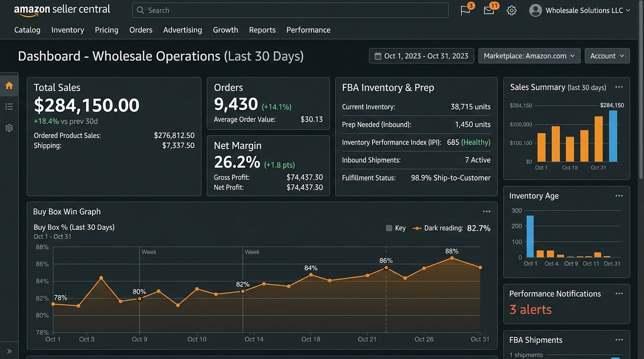This screenshot has width=644, height=359.
Task: Click the 86% data point on graph
Action: 386,268
